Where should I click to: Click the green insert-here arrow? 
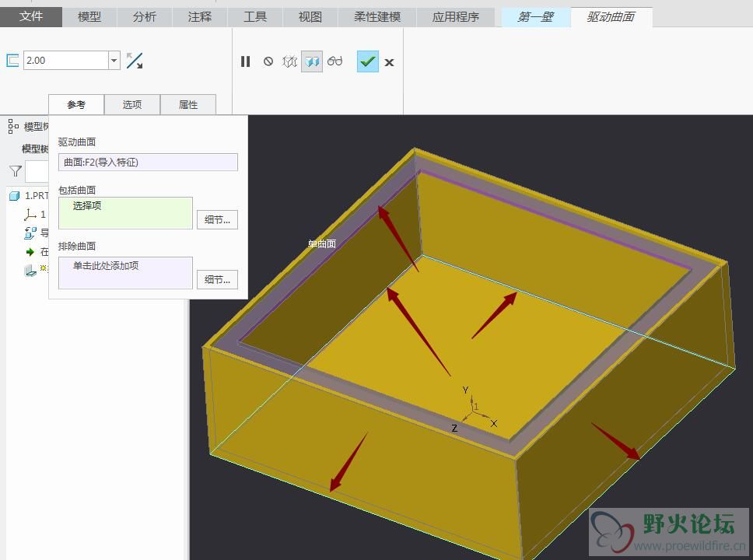coord(30,252)
